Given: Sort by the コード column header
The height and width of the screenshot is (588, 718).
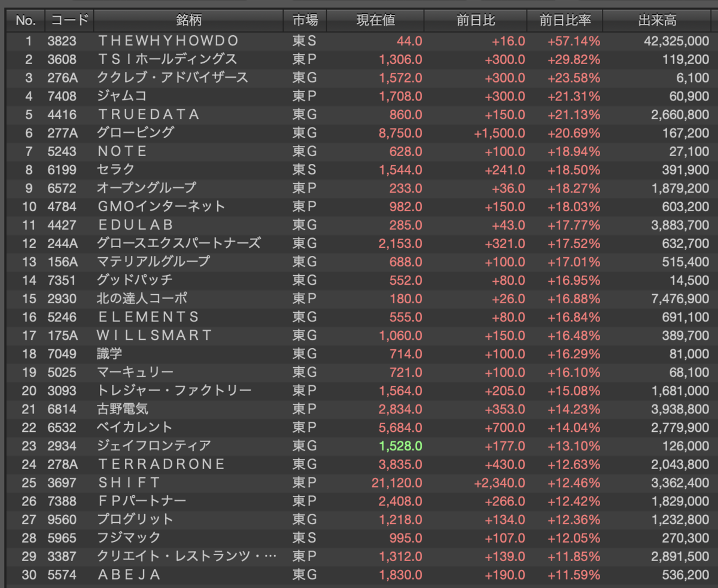Looking at the screenshot, I should tap(69, 20).
